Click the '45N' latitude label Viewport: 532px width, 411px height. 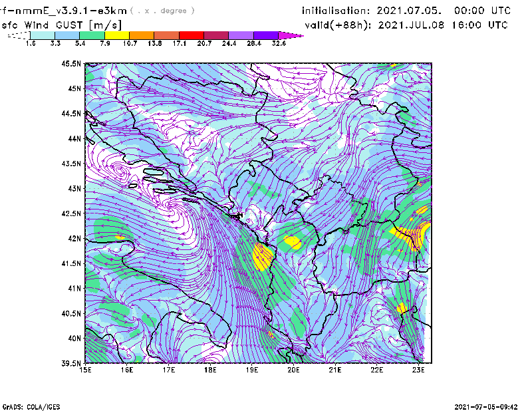pos(74,88)
